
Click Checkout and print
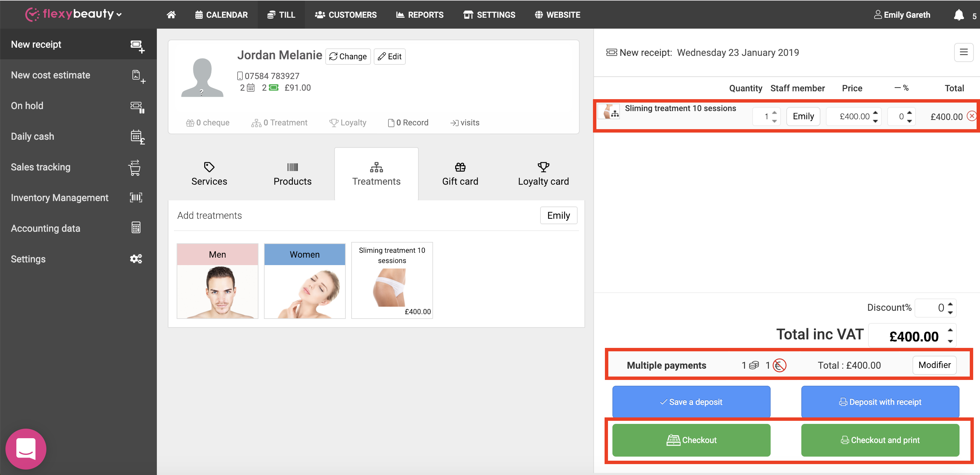880,440
